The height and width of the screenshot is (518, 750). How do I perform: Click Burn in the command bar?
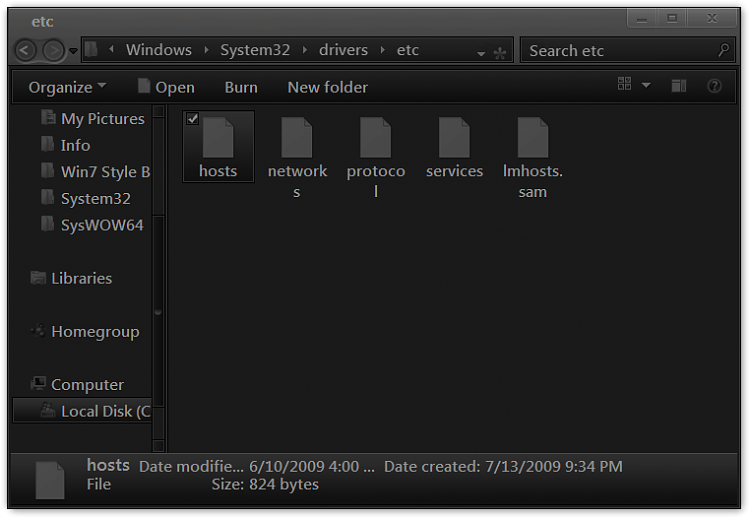tap(241, 88)
